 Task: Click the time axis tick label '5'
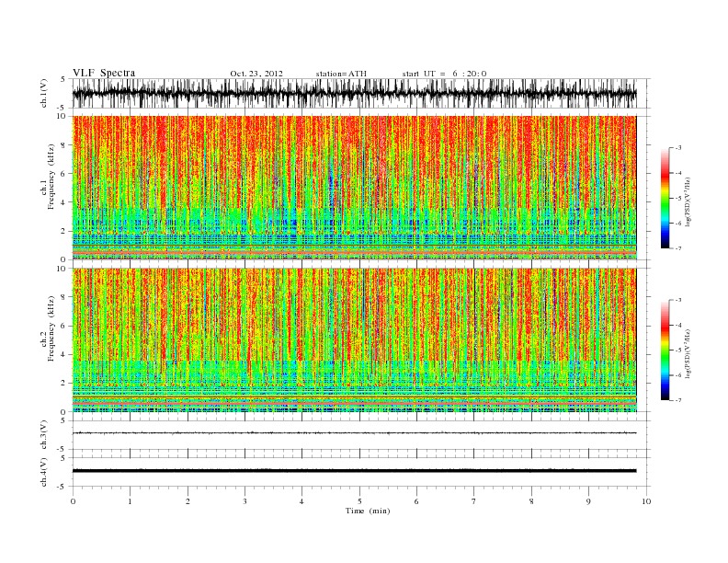tap(359, 501)
